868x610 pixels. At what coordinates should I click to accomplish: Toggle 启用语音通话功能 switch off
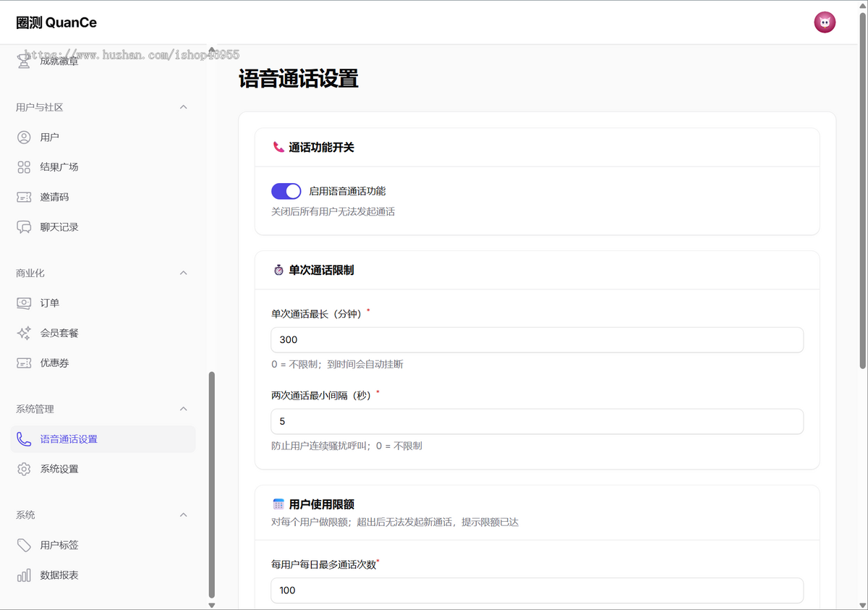click(286, 191)
